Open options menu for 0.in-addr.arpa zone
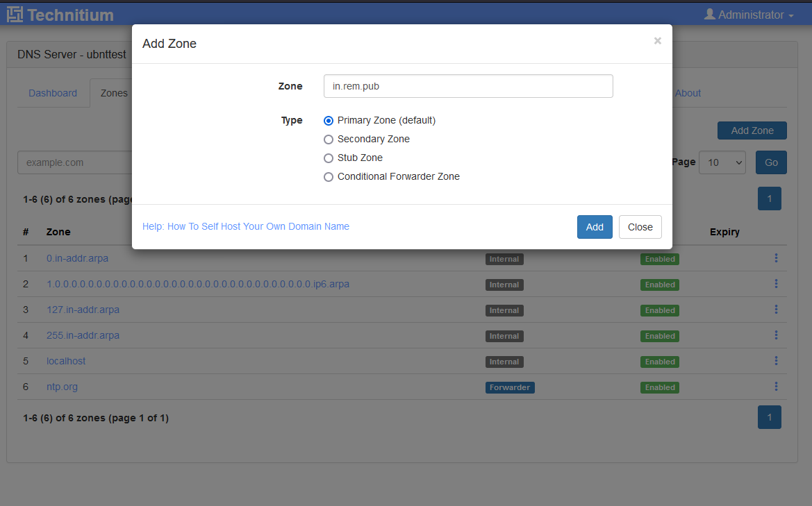812x506 pixels. coord(776,258)
